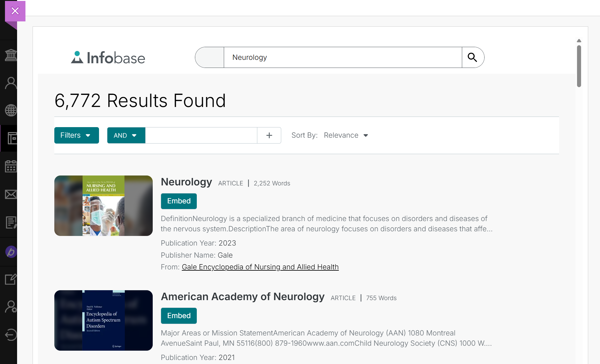The image size is (600, 364).
Task: Click the logout arrow icon in sidebar
Action: coord(11,335)
